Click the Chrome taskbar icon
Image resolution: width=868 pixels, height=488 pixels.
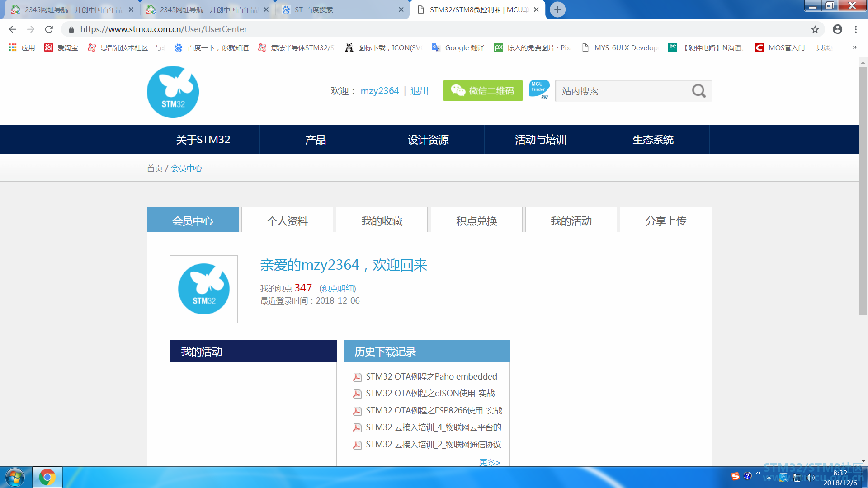tap(47, 477)
